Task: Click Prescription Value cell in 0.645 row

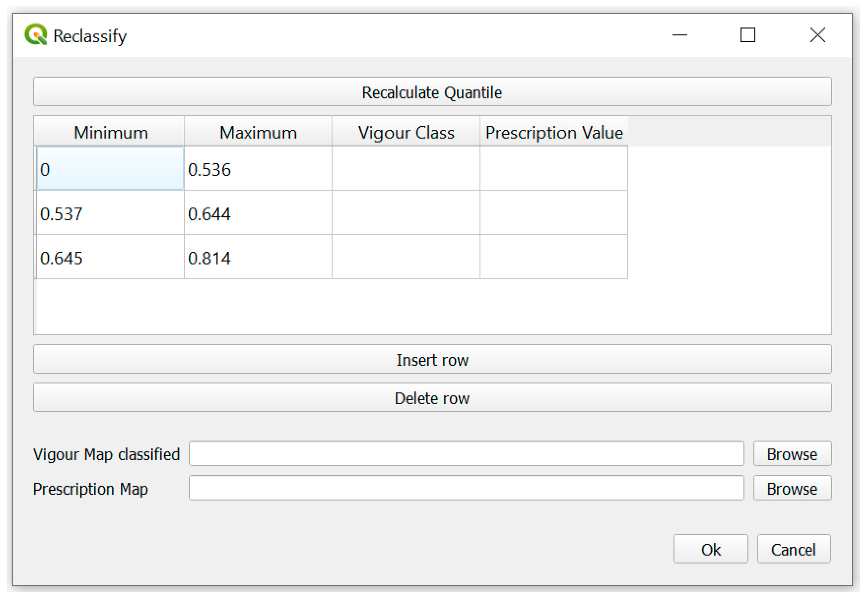Action: click(x=554, y=258)
